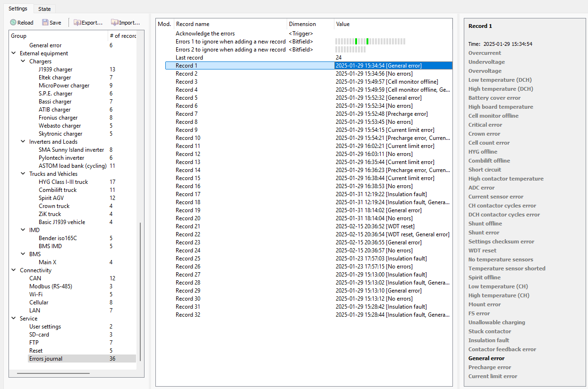The width and height of the screenshot is (588, 389).
Task: Click the Save floppy disk icon
Action: click(x=45, y=23)
